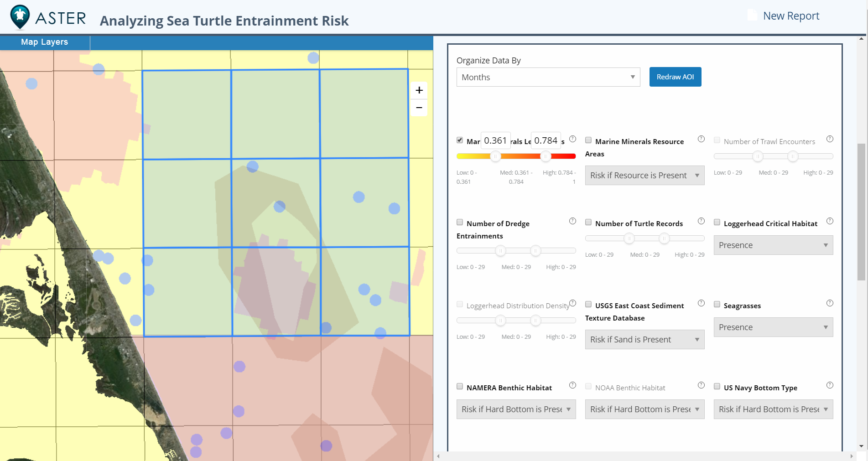
Task: Click the low handle of Trawl Encounters slider
Action: coord(758,156)
